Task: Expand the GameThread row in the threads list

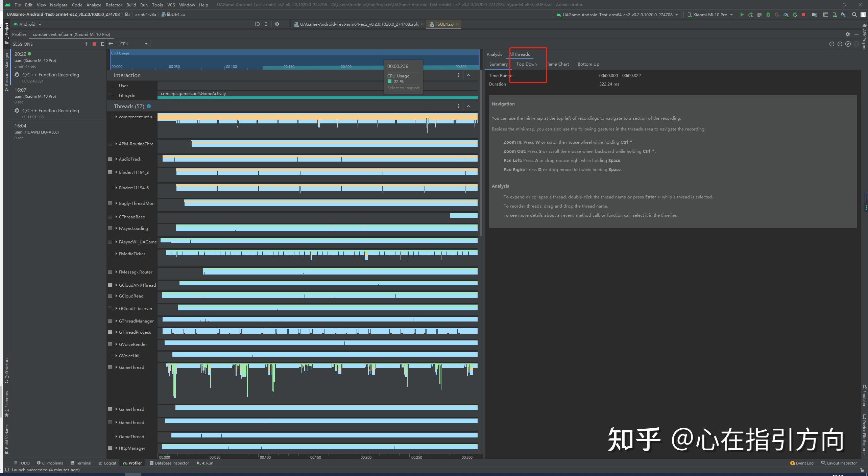Action: (116, 367)
